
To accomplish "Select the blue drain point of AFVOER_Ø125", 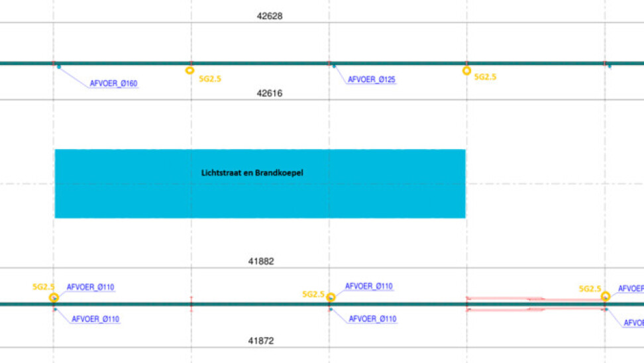I will (x=333, y=66).
